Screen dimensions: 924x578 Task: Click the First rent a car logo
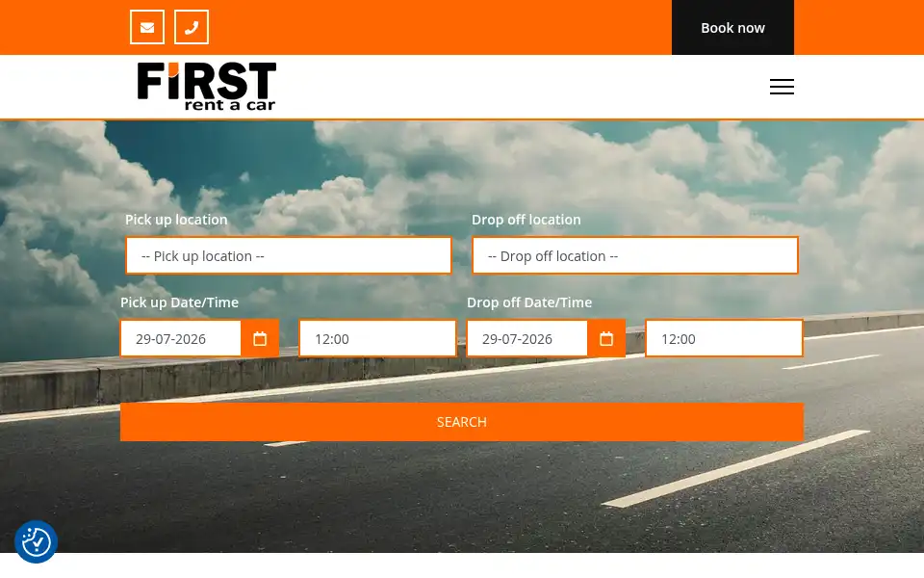tap(206, 87)
